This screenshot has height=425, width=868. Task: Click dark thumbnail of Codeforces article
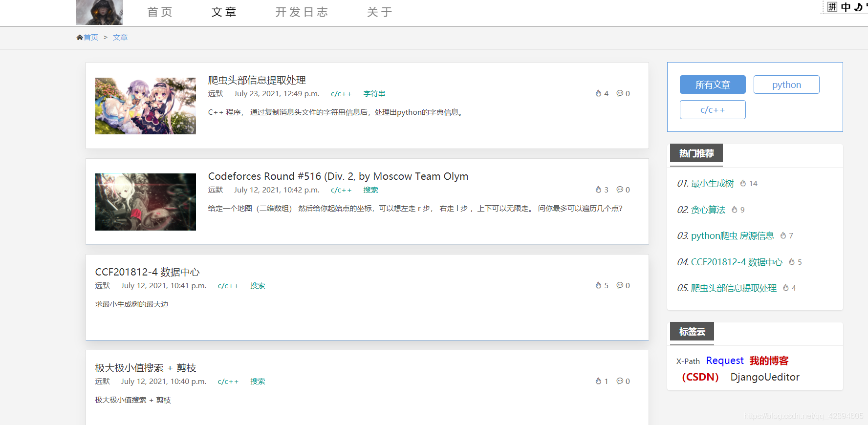[x=146, y=202]
